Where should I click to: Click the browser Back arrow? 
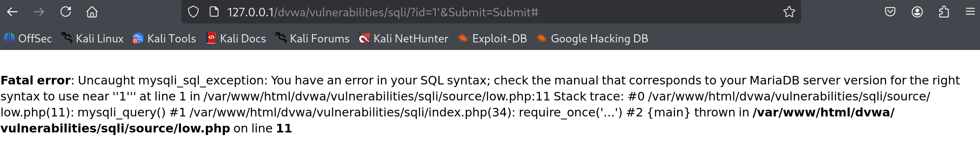tap(12, 12)
